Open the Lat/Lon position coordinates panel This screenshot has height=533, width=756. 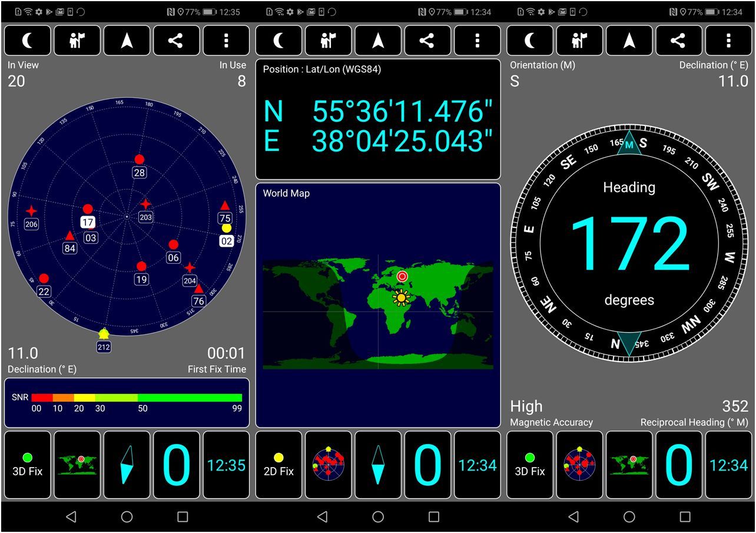(378, 120)
